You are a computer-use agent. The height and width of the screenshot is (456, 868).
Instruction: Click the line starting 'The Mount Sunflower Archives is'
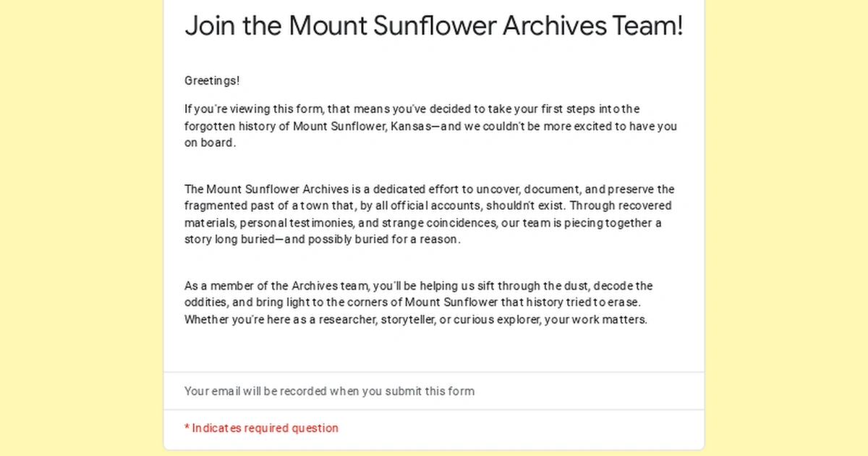(x=429, y=190)
